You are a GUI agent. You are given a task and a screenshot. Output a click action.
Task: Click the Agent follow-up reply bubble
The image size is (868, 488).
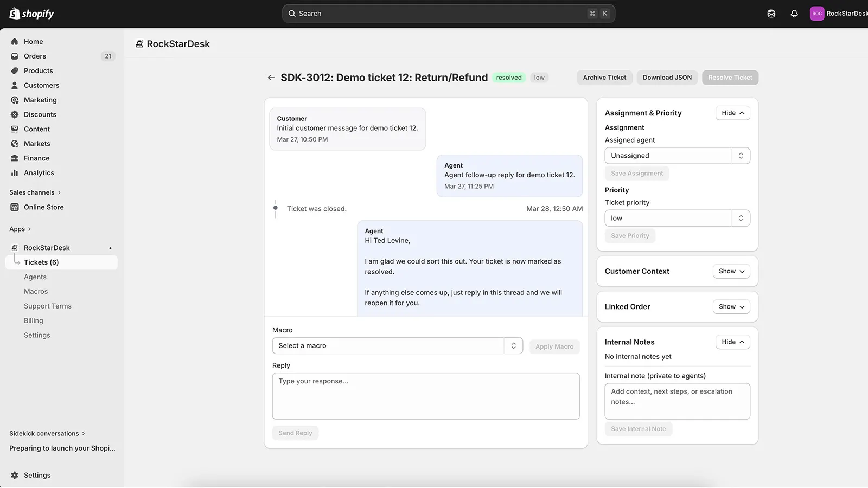point(509,176)
